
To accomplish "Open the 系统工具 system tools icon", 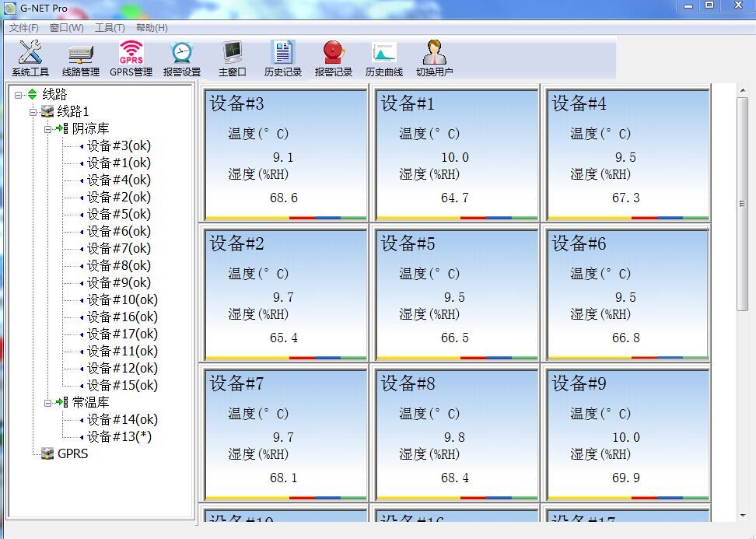I will (30, 58).
